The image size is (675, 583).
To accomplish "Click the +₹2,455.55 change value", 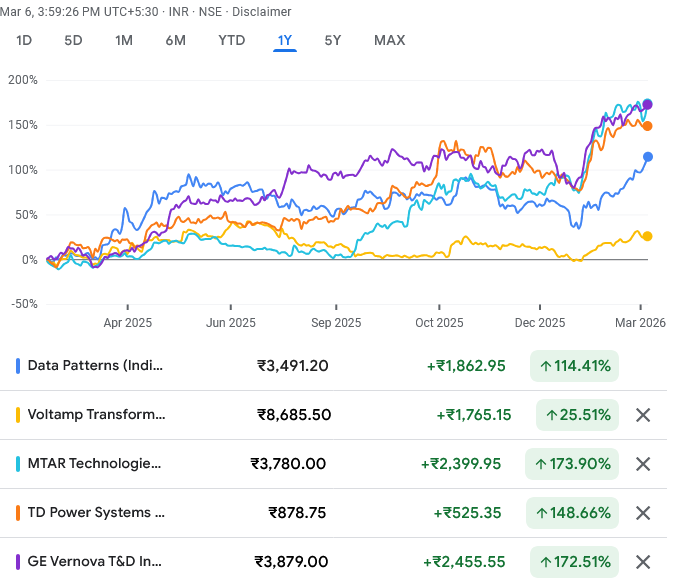I will tap(464, 562).
